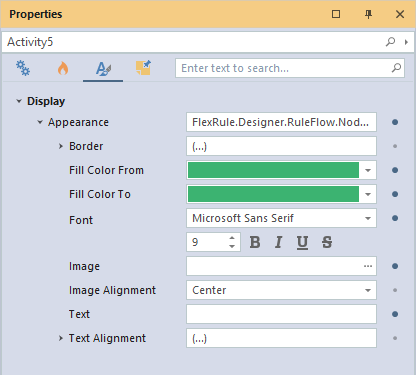
Task: Click the small arrow next to Activity5 search
Action: (x=406, y=42)
